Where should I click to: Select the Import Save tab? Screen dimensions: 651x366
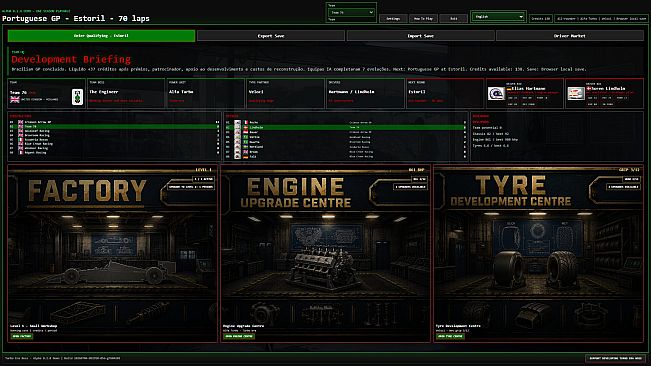point(420,36)
